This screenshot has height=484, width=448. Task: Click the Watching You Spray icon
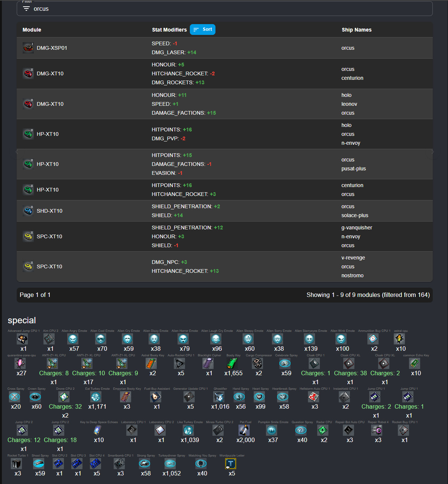click(201, 464)
